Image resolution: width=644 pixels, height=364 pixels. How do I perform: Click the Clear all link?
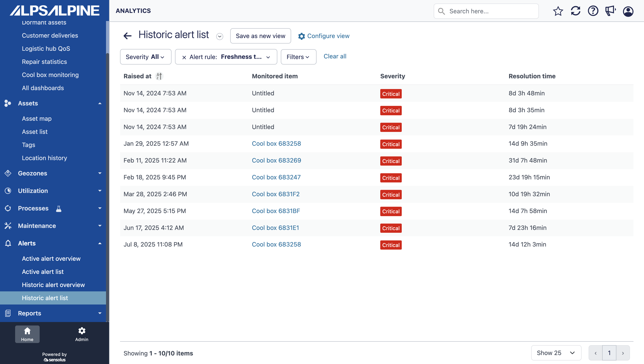pyautogui.click(x=335, y=56)
